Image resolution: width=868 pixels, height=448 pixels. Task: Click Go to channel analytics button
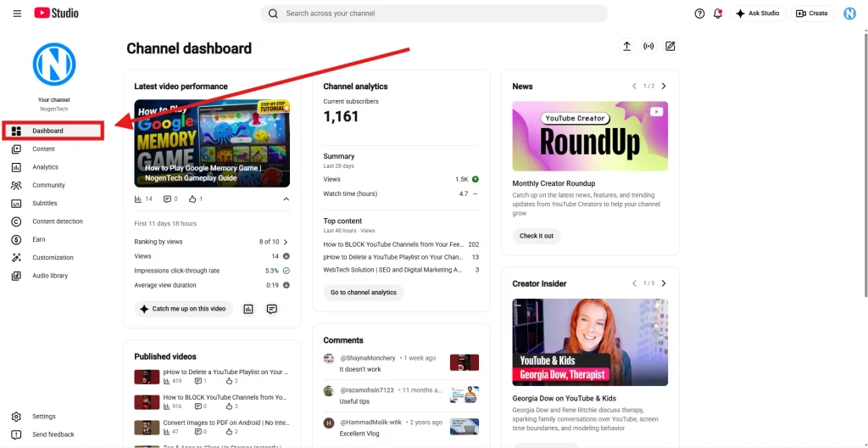(x=364, y=292)
